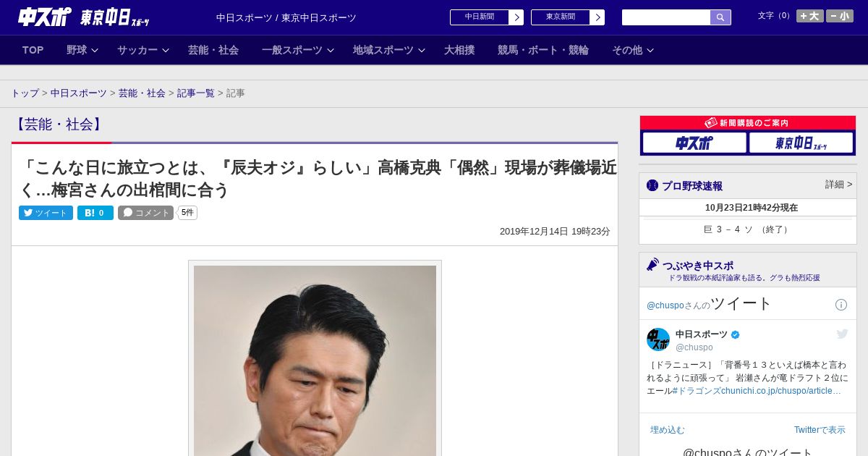Click the 5件 comment count
Screen dimensions: 868x456
187,213
